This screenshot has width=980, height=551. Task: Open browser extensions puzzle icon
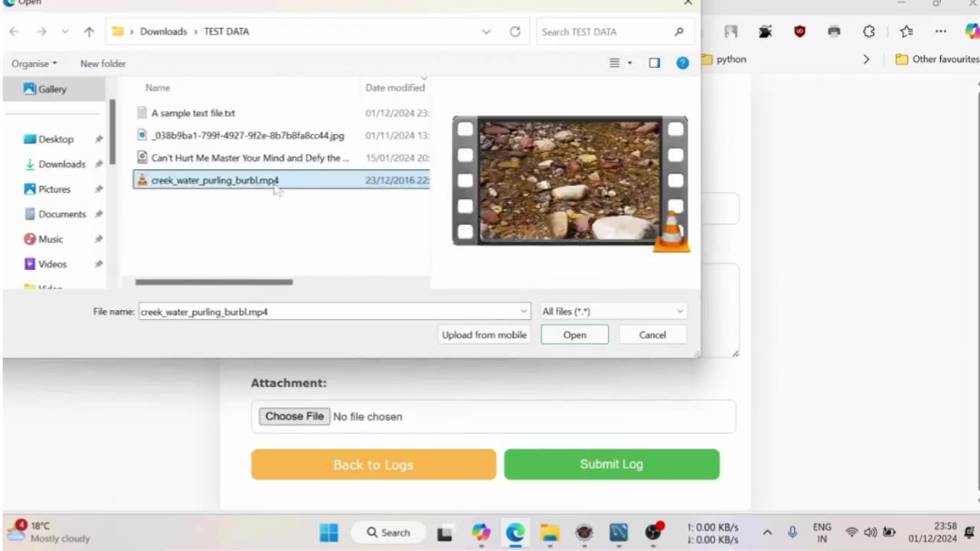[x=869, y=31]
